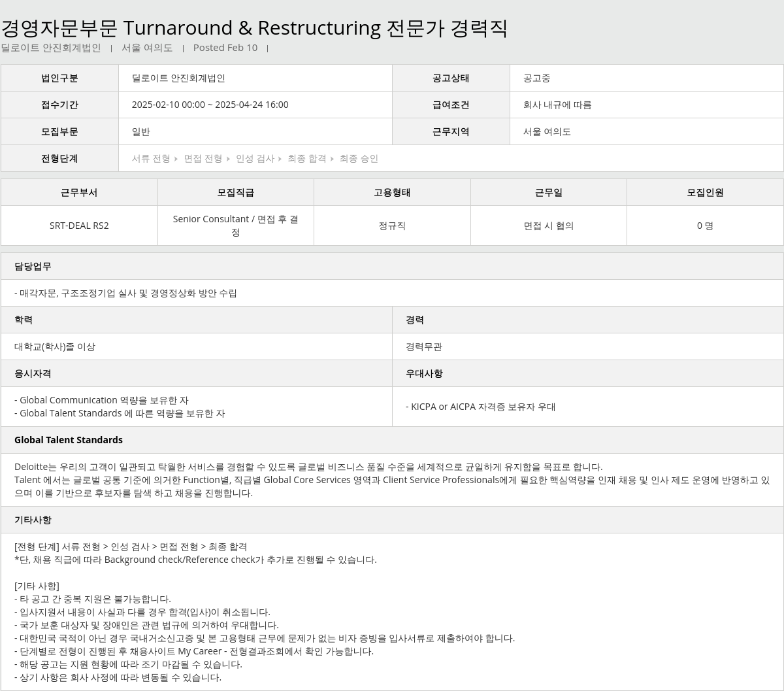Click the 경력무관 value
Screen dimensions: 784x691
coord(424,346)
